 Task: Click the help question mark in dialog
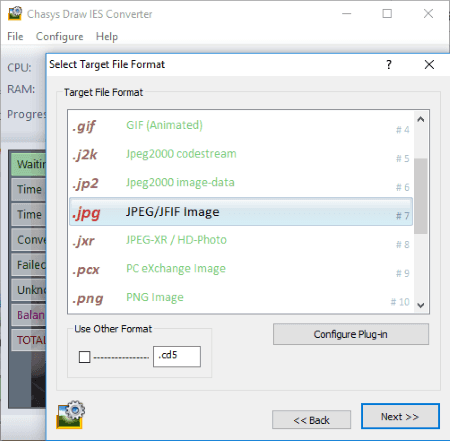pyautogui.click(x=389, y=65)
